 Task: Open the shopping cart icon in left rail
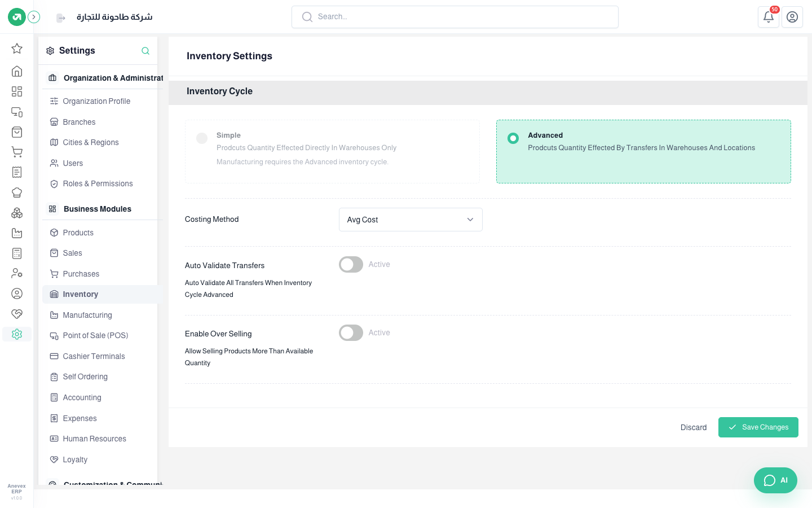[x=17, y=152]
